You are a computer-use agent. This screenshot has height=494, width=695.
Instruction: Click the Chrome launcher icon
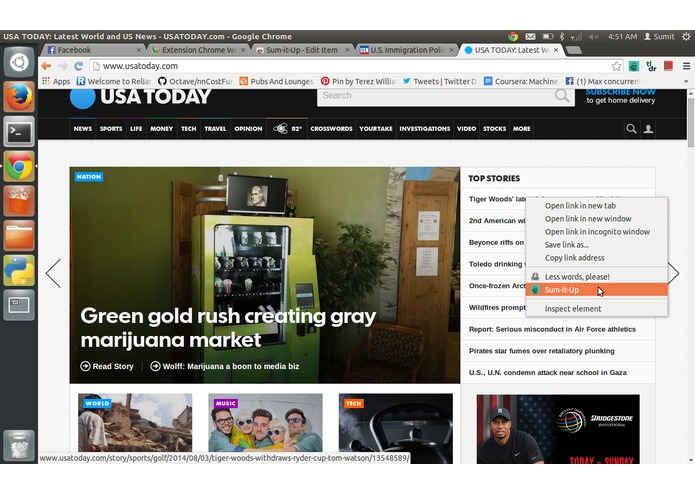point(19,166)
